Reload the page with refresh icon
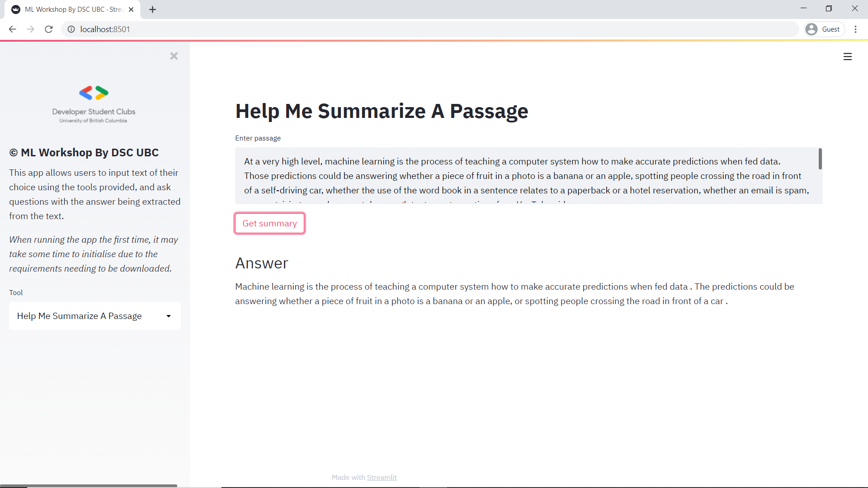868x488 pixels. tap(49, 29)
